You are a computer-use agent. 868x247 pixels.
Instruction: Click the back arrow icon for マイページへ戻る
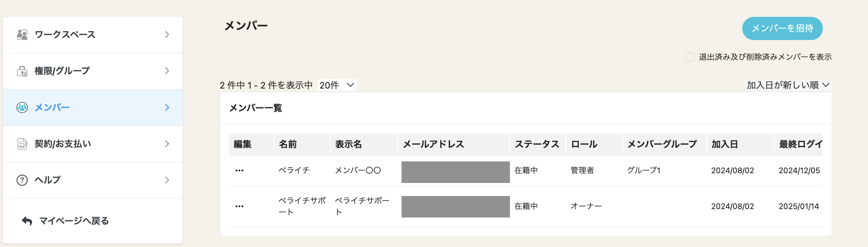tap(27, 221)
